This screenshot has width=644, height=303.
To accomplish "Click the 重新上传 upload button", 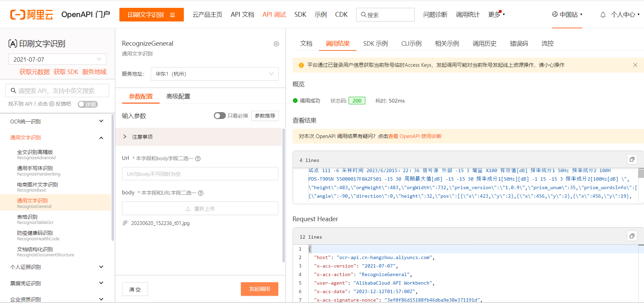I will (x=200, y=209).
